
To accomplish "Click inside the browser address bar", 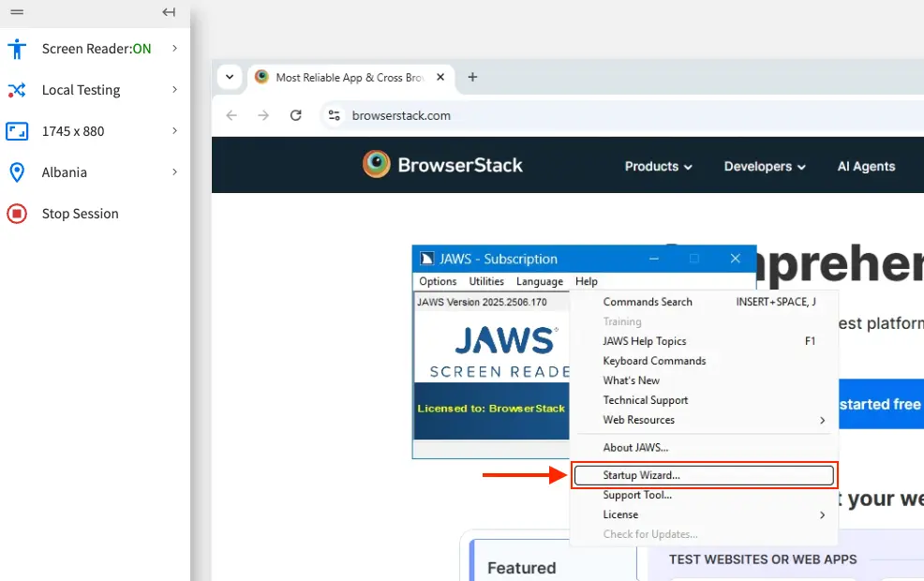I will 403,115.
